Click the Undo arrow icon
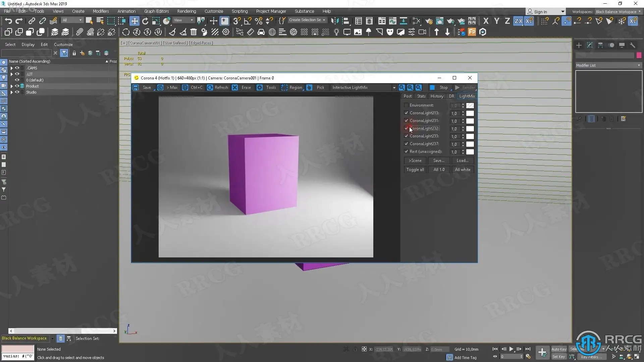Screen dimensions: 644x362 coord(8,21)
